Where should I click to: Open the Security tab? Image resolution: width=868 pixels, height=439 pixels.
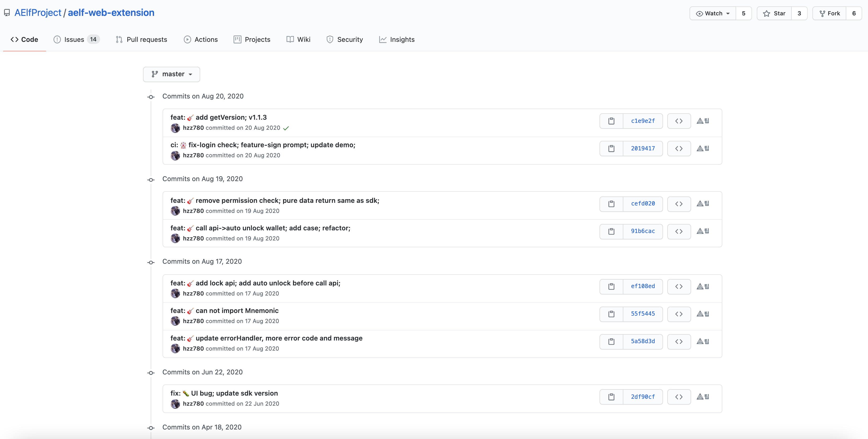pyautogui.click(x=344, y=39)
